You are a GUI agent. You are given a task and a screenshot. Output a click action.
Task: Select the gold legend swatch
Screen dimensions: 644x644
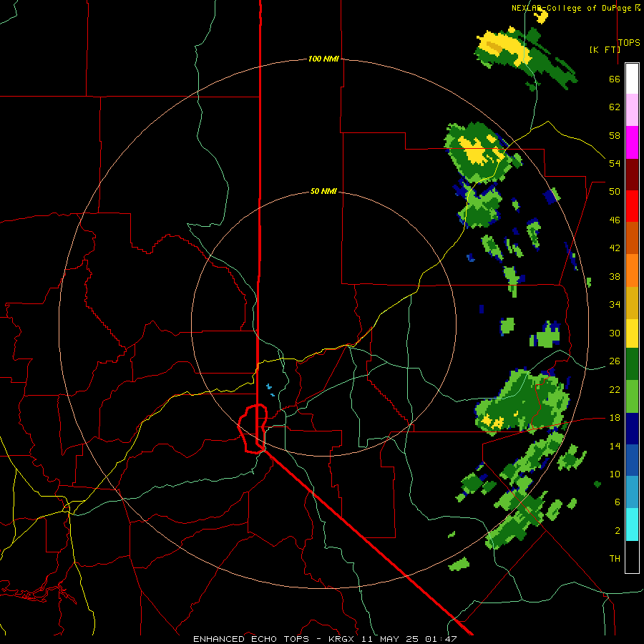click(632, 303)
